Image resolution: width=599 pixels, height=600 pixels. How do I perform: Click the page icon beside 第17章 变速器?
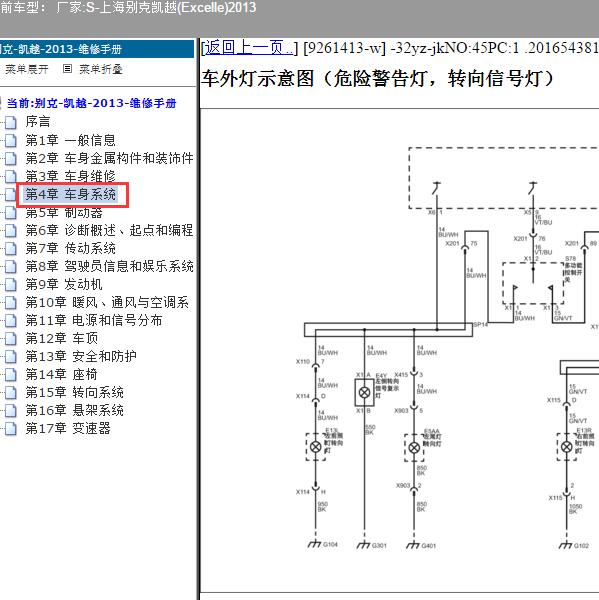pos(11,428)
